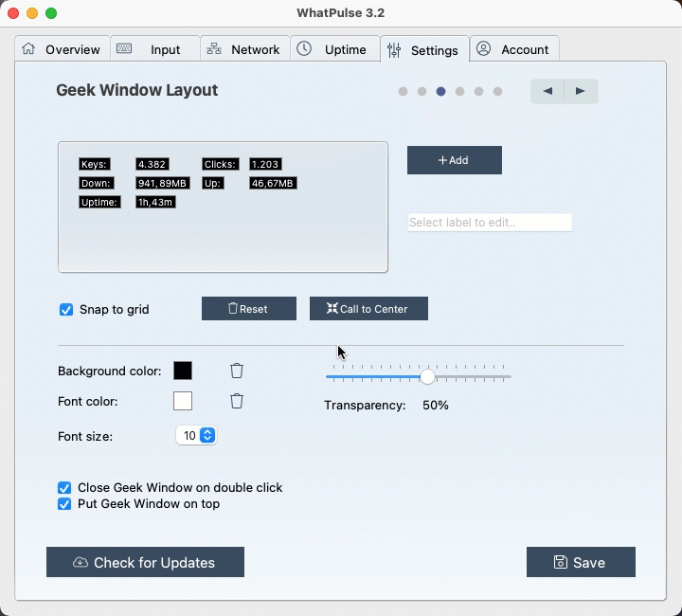Toggle the Snap to grid checkbox
Image resolution: width=682 pixels, height=616 pixels.
pyautogui.click(x=66, y=309)
